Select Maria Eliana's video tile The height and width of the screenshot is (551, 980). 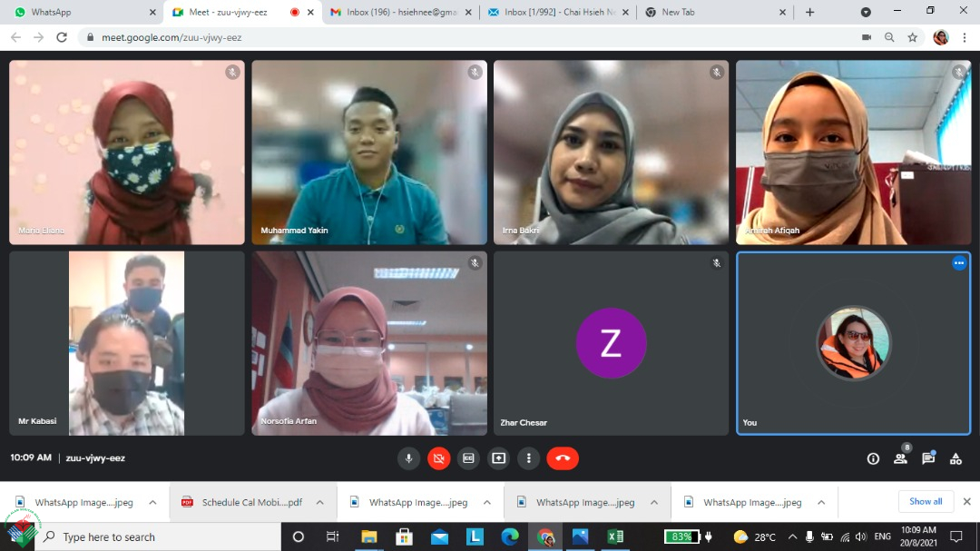coord(127,152)
